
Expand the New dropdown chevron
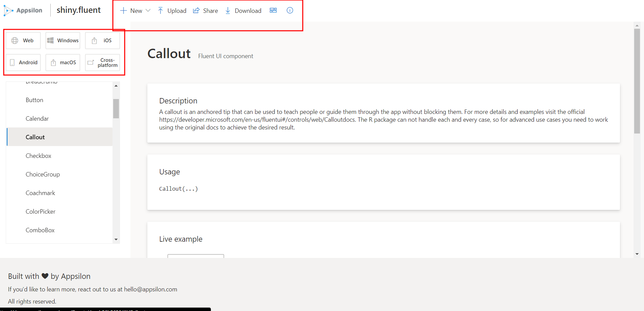(148, 10)
